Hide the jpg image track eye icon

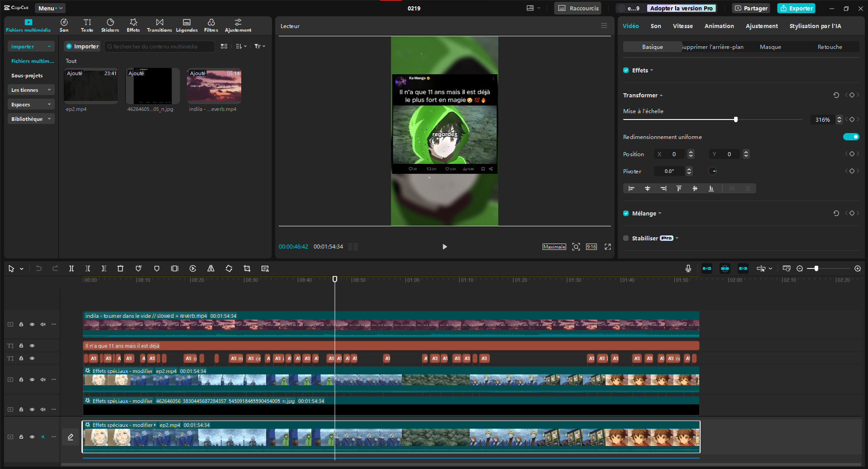(32, 409)
